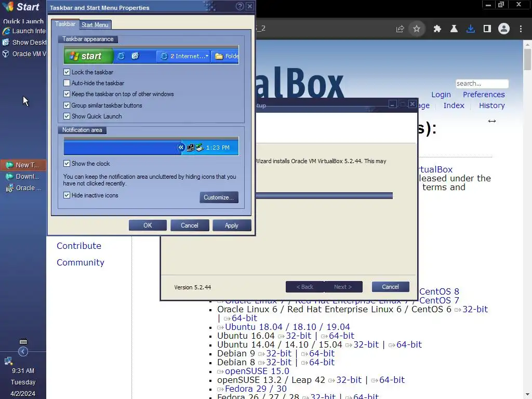
Task: Click the Apply button
Action: [x=232, y=225]
